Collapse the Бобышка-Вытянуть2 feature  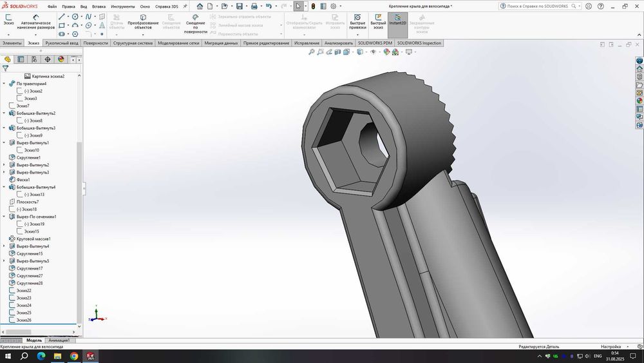point(4,113)
